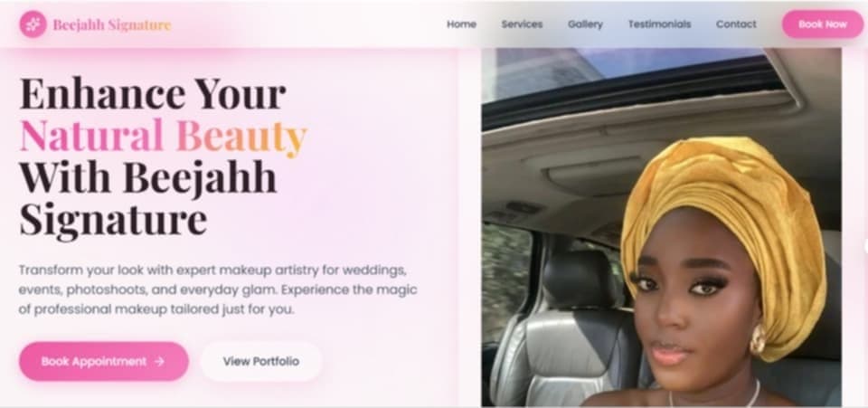Open the Contact nav link
Screen dimensions: 868x408
point(736,24)
